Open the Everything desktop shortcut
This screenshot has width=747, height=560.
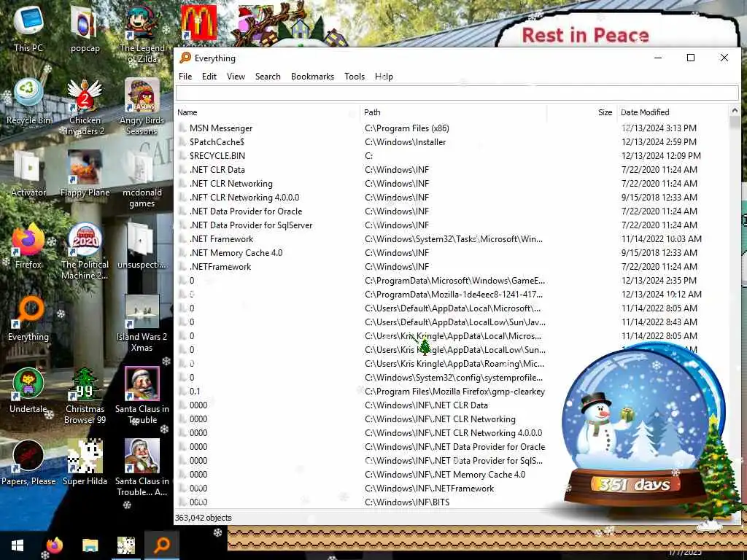pyautogui.click(x=28, y=318)
